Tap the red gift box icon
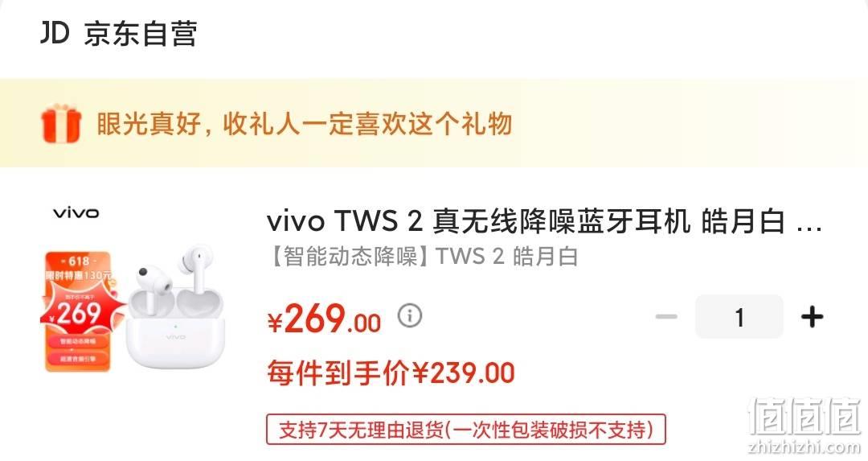The image size is (868, 461). [61, 123]
